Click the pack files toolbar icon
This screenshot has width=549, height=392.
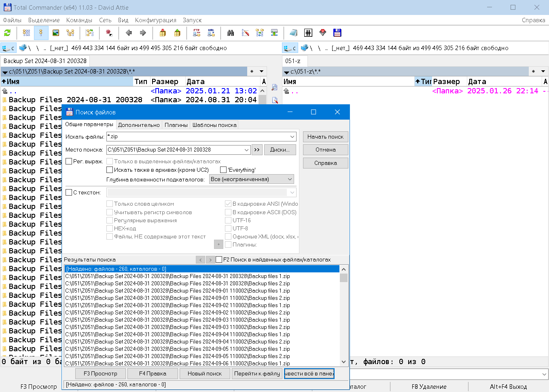[162, 33]
